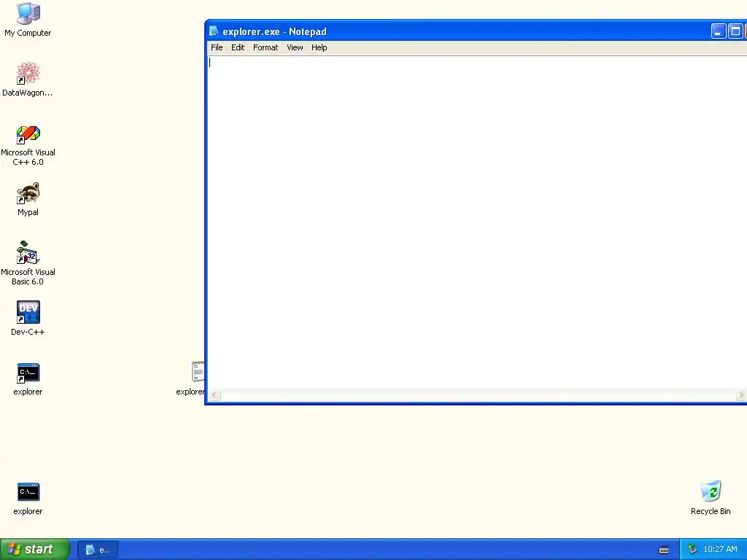Open the Format menu in Notepad
This screenshot has width=747, height=560.
tap(266, 47)
